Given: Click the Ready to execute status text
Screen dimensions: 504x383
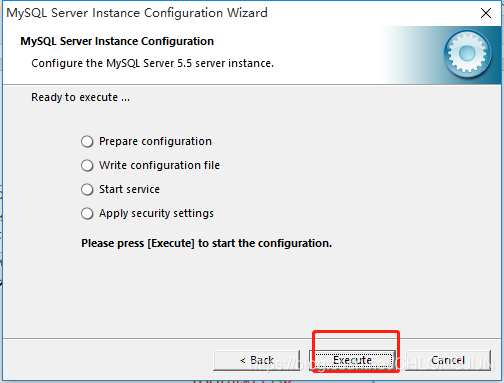Looking at the screenshot, I should pyautogui.click(x=80, y=97).
